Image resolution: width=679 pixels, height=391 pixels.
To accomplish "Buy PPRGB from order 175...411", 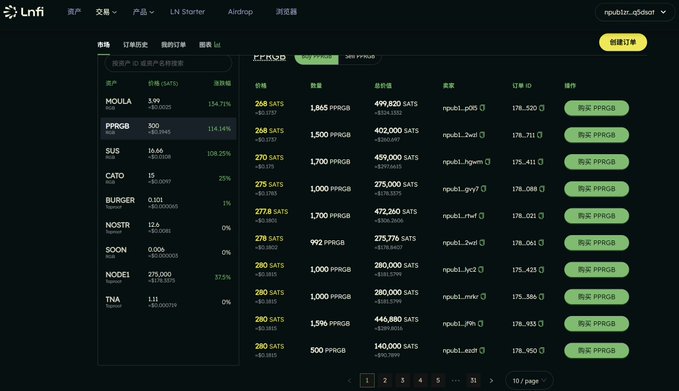I will [x=596, y=162].
